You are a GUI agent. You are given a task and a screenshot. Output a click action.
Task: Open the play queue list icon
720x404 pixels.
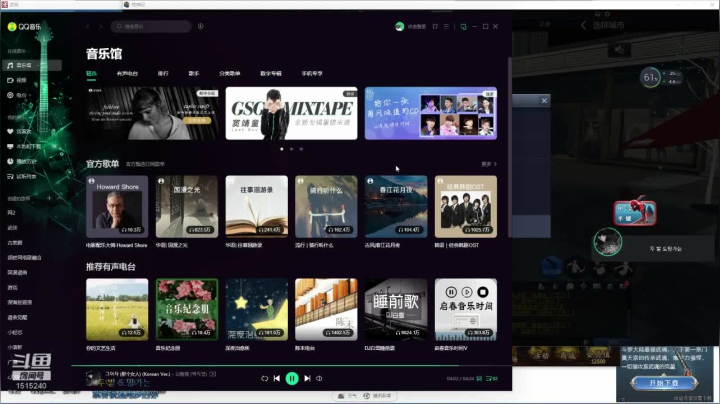(492, 378)
